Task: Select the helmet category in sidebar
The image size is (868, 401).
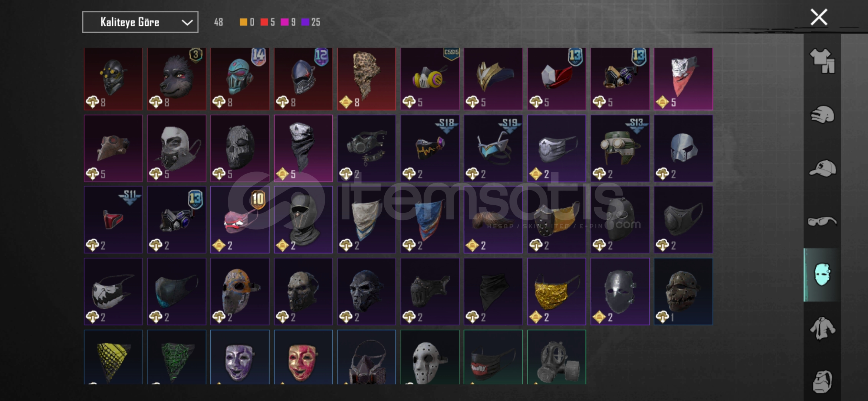Action: (x=822, y=114)
